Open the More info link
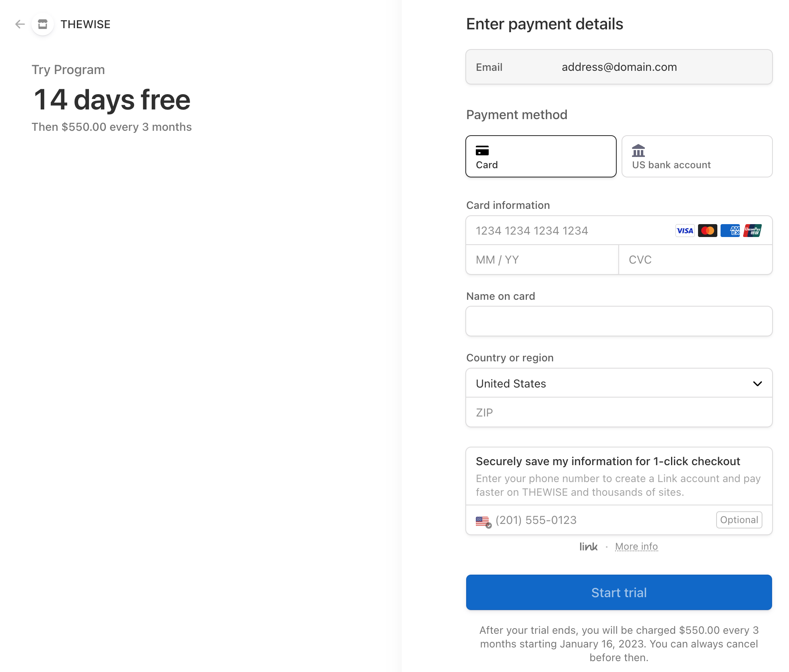The height and width of the screenshot is (672, 789). point(636,546)
